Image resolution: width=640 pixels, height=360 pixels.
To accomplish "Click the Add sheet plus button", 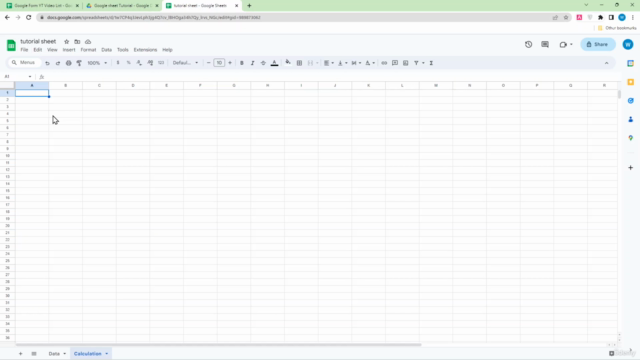I will (x=20, y=353).
